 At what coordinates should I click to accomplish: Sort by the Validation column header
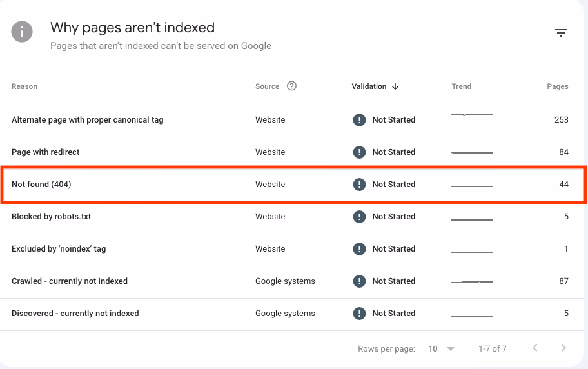(x=369, y=86)
